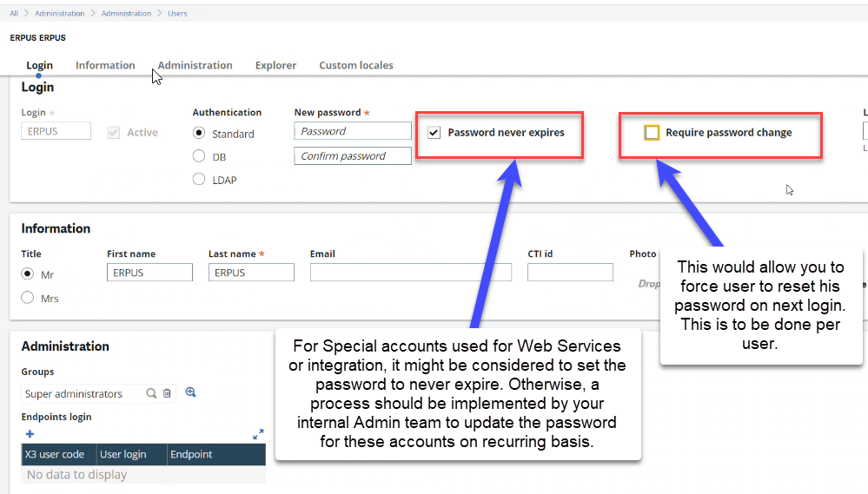This screenshot has height=494, width=868.
Task: Click the Confirm password field
Action: (352, 156)
